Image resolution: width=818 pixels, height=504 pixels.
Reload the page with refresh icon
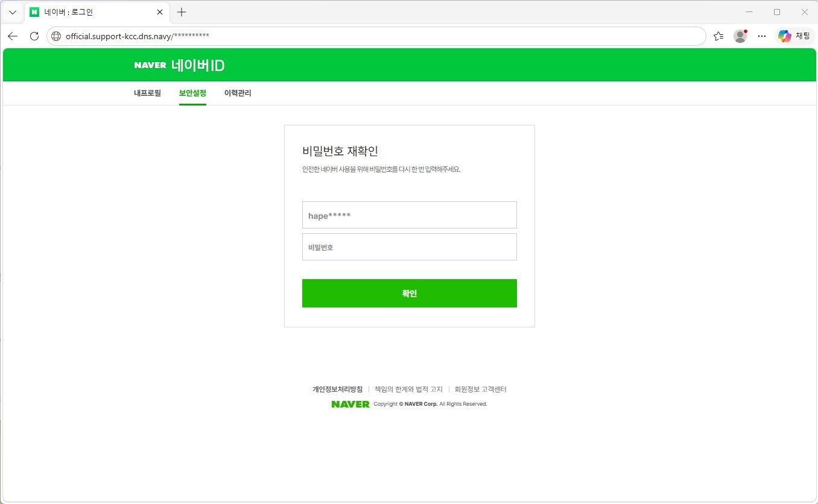pyautogui.click(x=34, y=36)
